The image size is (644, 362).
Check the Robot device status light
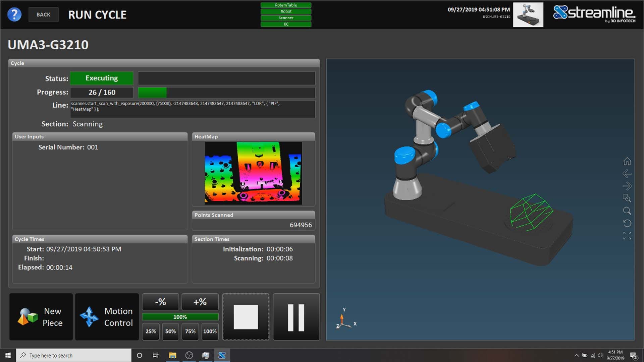(286, 11)
